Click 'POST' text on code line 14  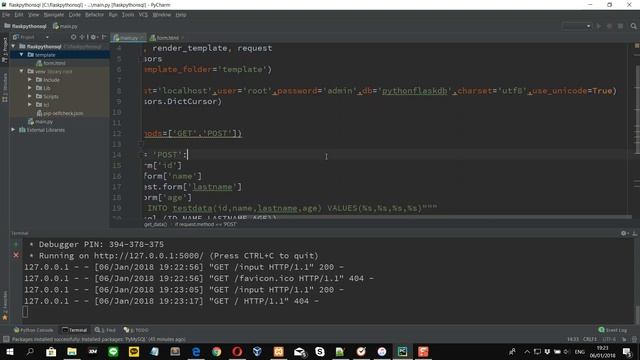[x=167, y=155]
